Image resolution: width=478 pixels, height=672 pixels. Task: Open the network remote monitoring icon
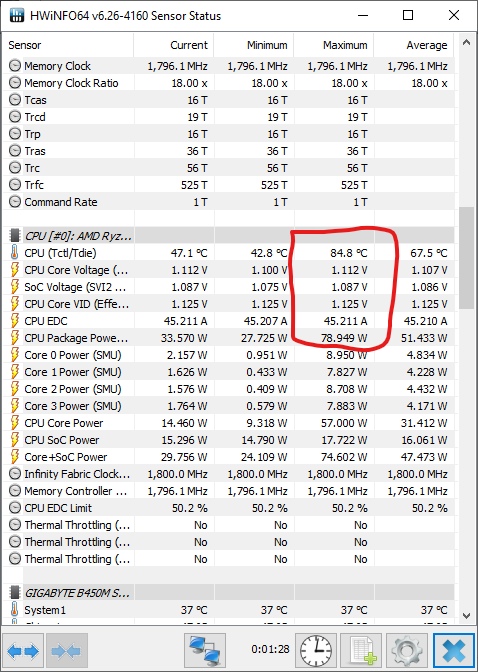tap(205, 651)
